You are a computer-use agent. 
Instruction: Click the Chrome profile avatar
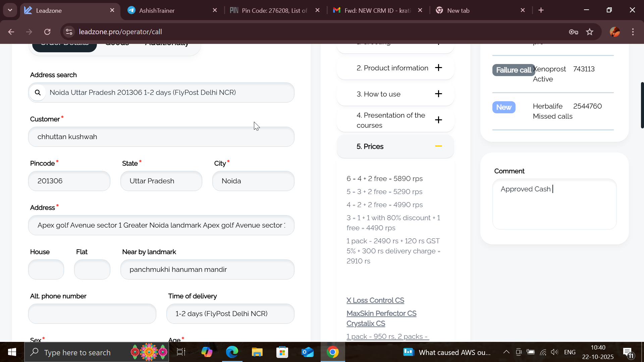(x=615, y=32)
